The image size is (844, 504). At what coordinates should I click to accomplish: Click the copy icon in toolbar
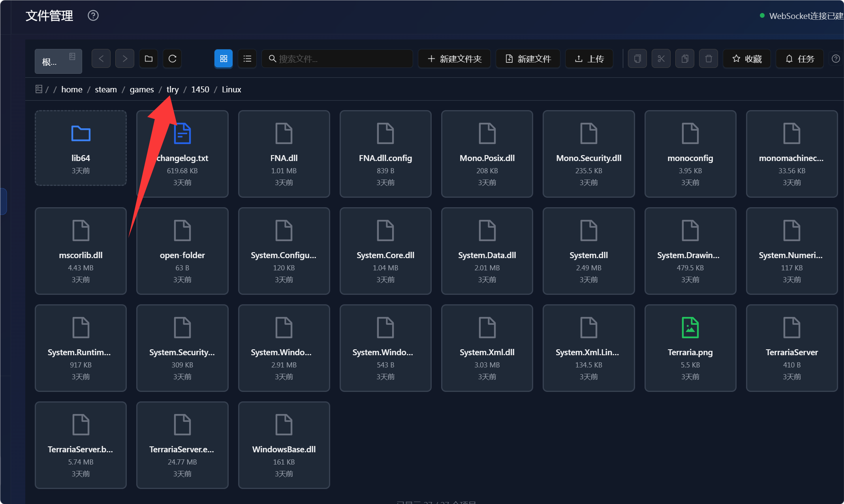point(637,59)
